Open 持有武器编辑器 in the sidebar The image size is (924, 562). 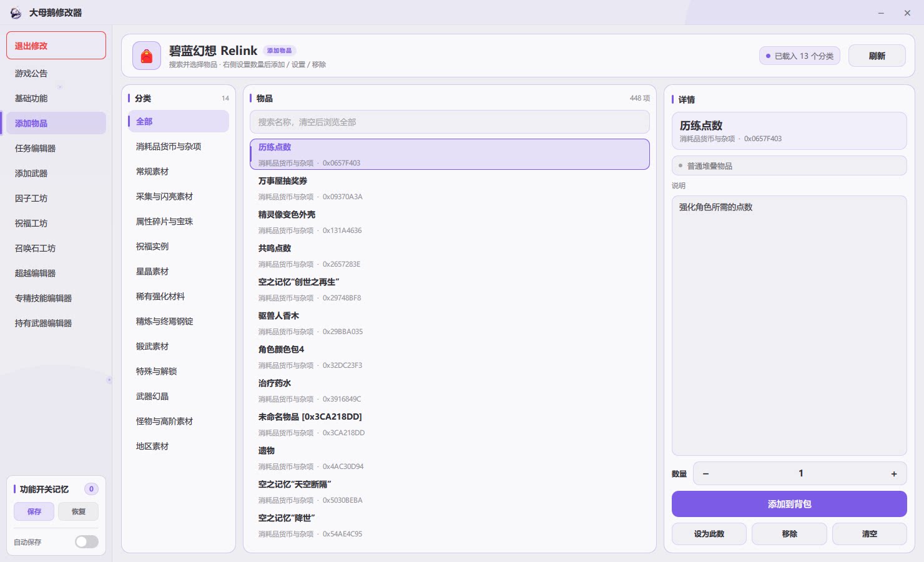pos(56,323)
